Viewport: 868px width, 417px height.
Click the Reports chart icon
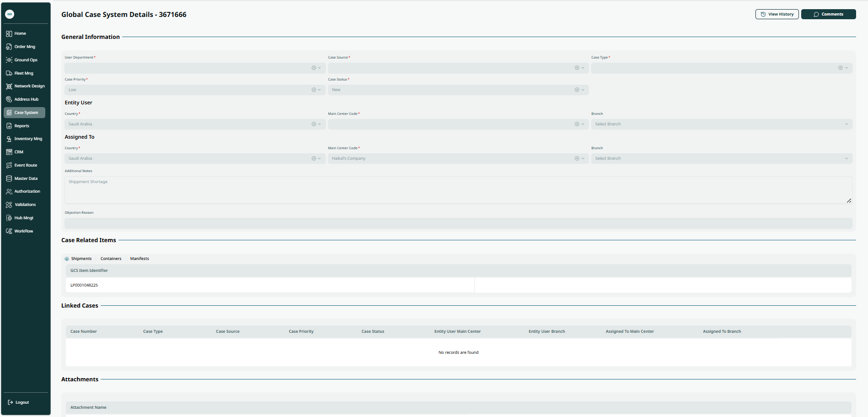[x=9, y=126]
